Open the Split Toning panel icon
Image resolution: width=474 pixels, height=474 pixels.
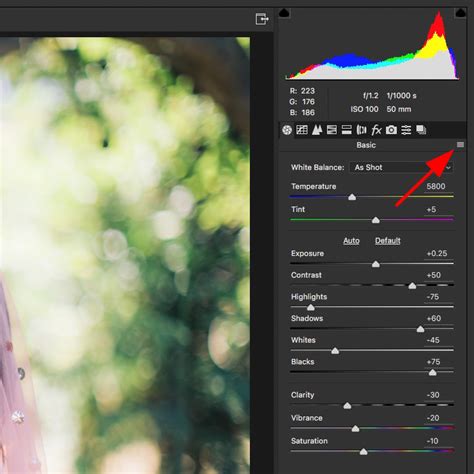(x=346, y=130)
